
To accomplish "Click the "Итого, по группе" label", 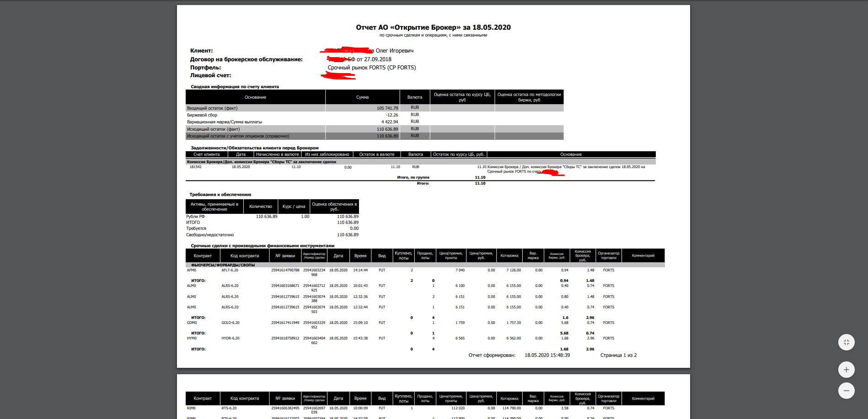I will 413,177.
